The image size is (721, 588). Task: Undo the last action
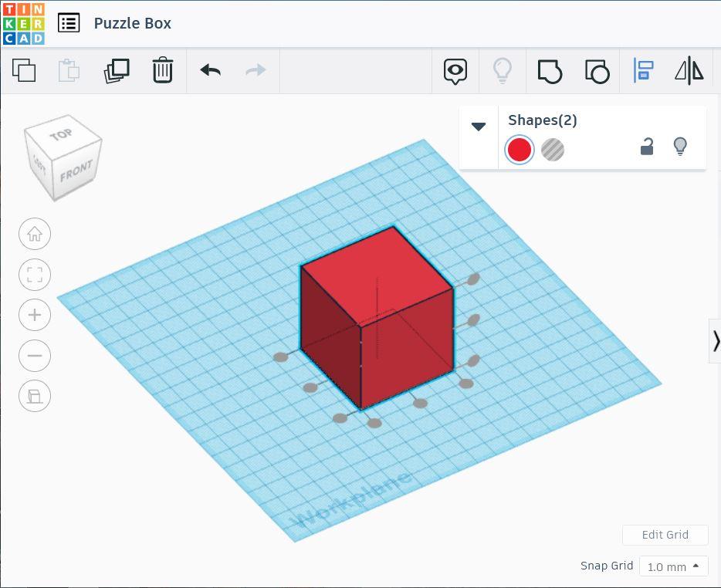coord(211,70)
